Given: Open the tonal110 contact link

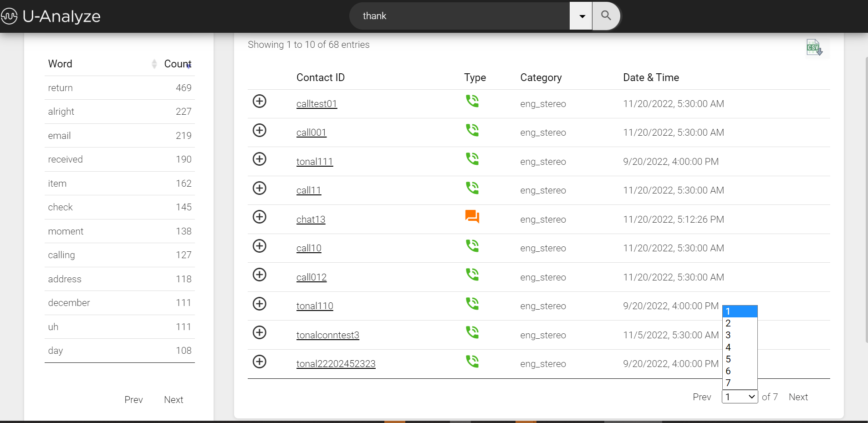Looking at the screenshot, I should tap(315, 306).
